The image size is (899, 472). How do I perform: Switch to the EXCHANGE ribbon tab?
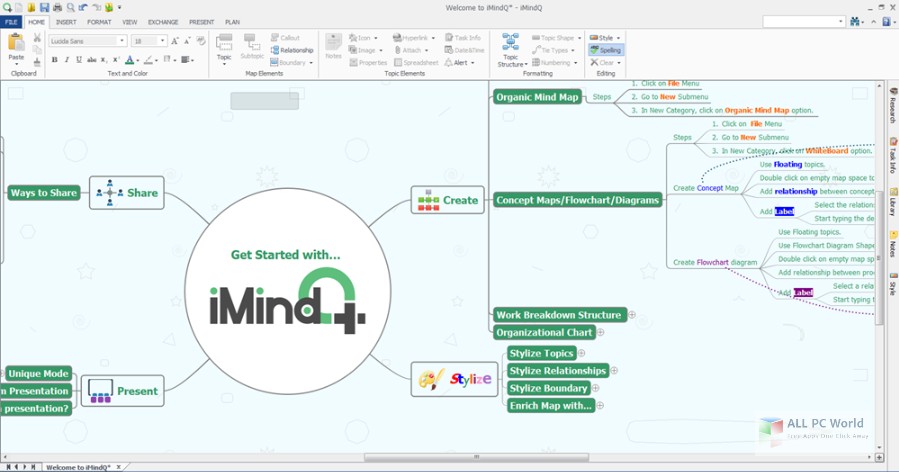pyautogui.click(x=163, y=22)
